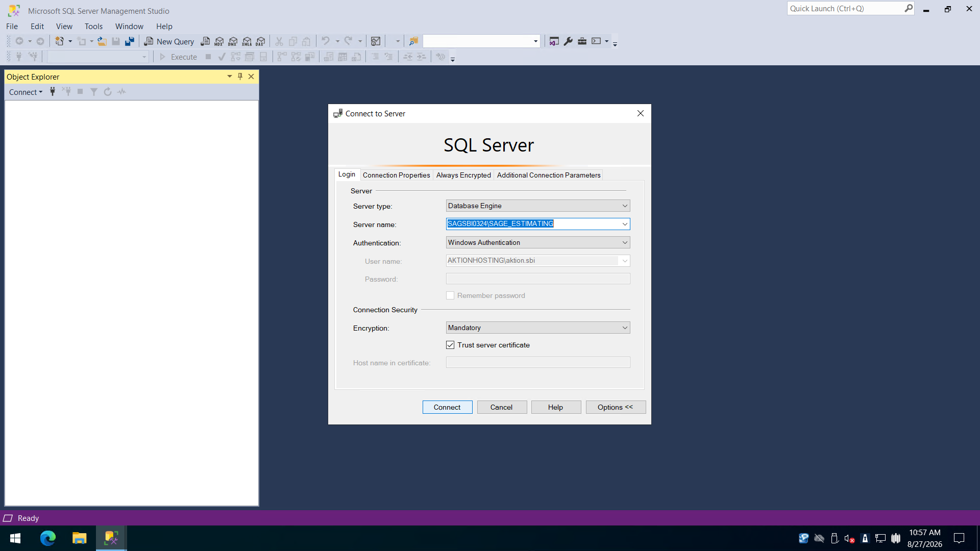Open File Explorer from taskbar

tap(79, 538)
